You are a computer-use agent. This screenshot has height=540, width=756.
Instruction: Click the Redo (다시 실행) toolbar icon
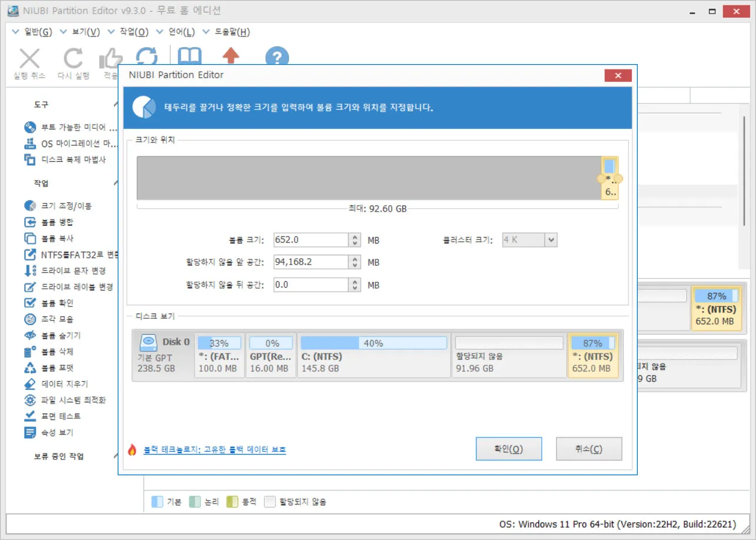coord(74,59)
